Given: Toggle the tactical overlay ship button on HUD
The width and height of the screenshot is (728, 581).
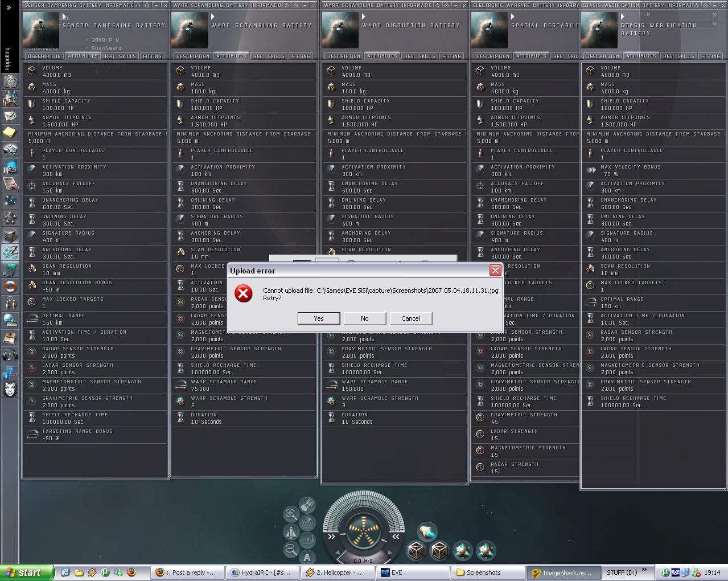Looking at the screenshot, I should [291, 531].
